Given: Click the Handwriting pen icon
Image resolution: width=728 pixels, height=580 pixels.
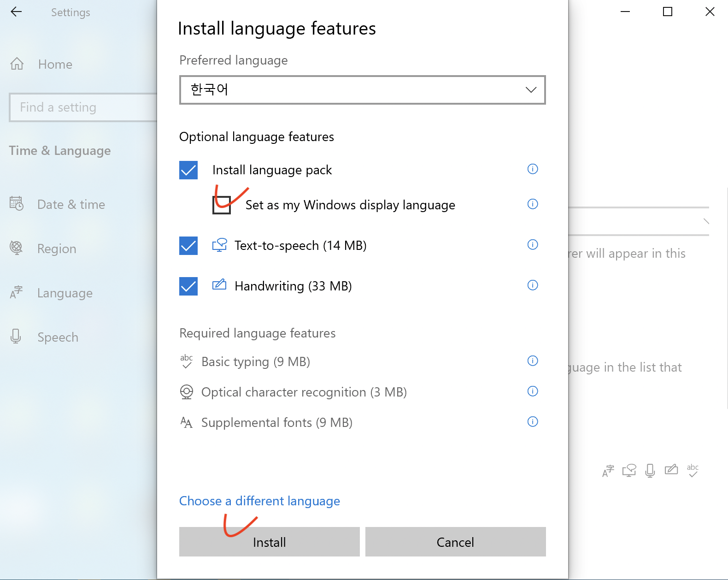Looking at the screenshot, I should (219, 284).
